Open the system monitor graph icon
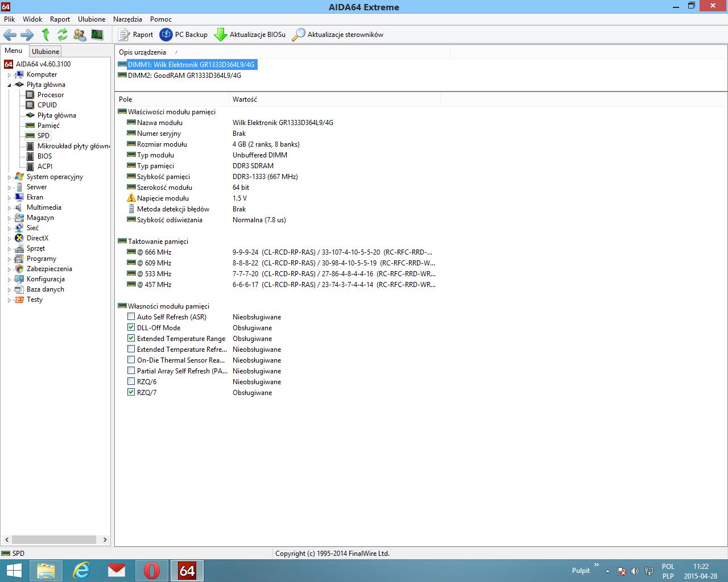Screen dimensions: 728x582 point(97,35)
